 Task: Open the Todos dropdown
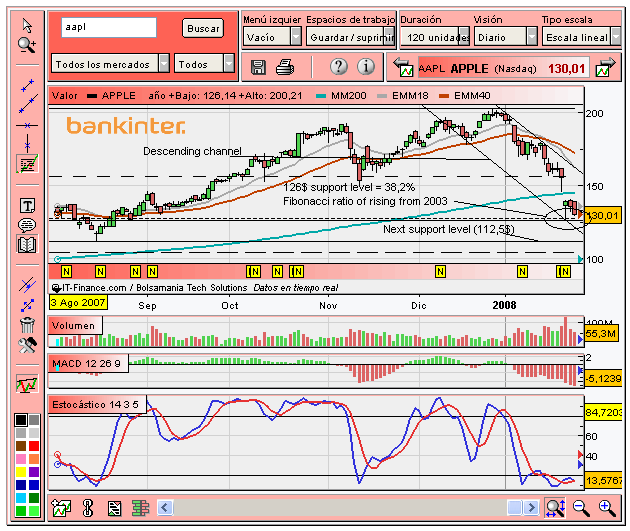click(x=204, y=64)
